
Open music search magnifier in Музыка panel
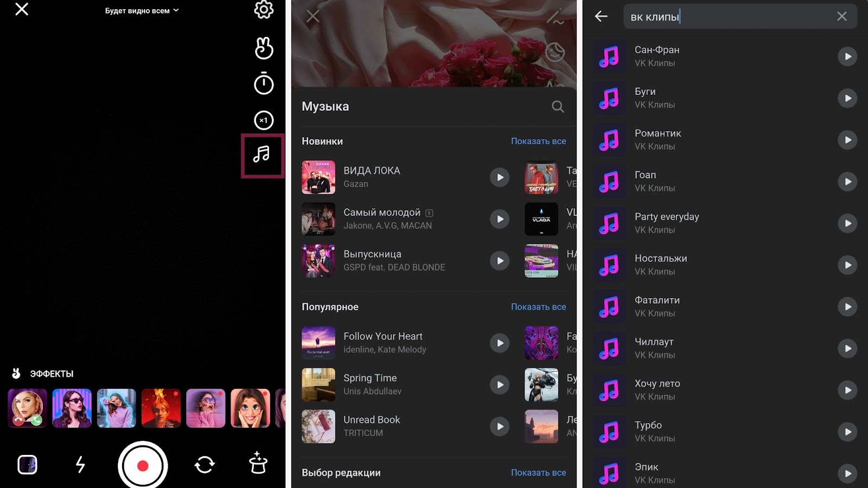[x=558, y=107]
